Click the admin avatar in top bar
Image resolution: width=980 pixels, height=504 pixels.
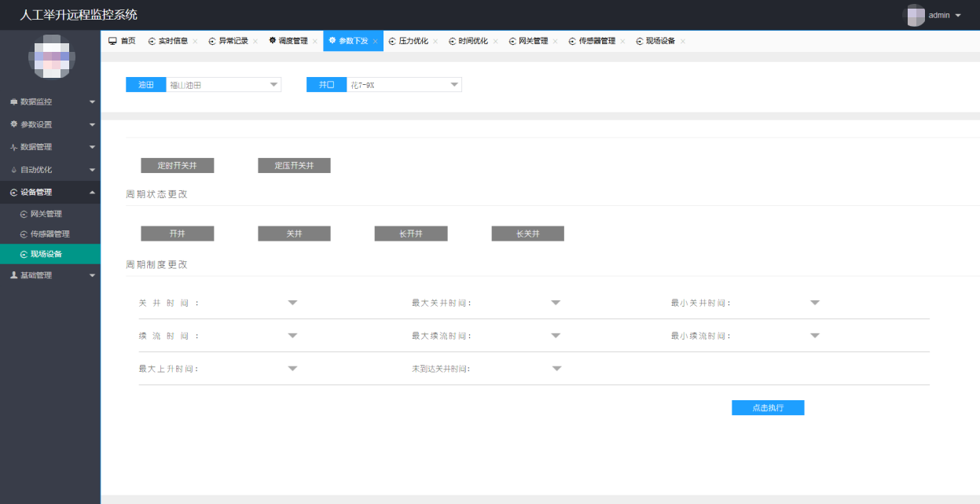coord(914,15)
